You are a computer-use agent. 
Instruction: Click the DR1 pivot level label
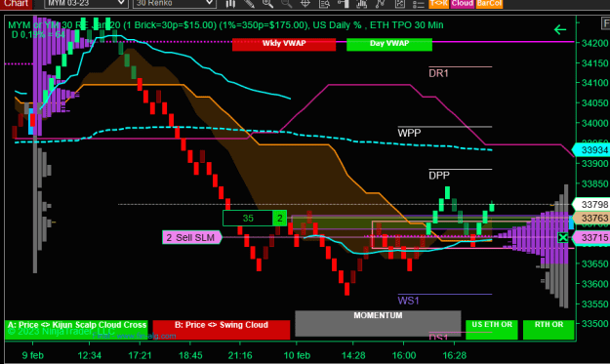(438, 73)
